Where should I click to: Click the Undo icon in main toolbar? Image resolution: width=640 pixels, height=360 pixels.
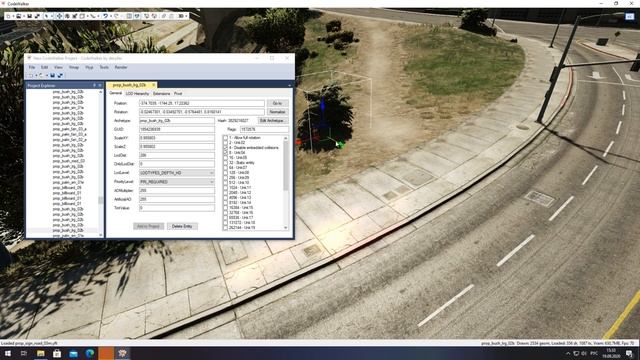(x=105, y=16)
